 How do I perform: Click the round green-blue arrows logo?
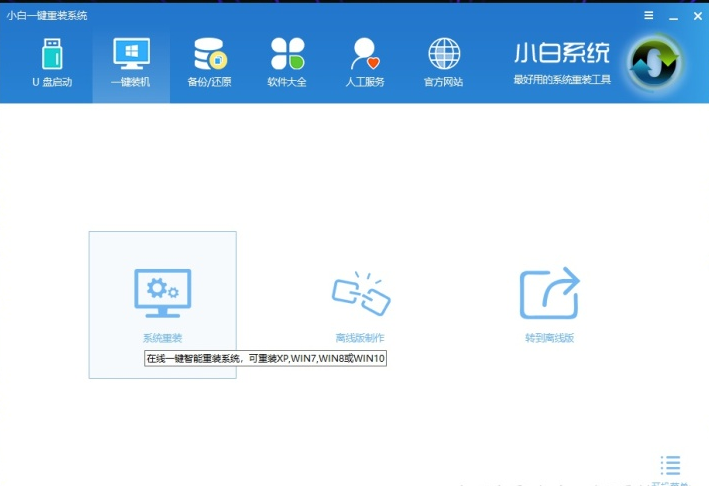point(656,64)
